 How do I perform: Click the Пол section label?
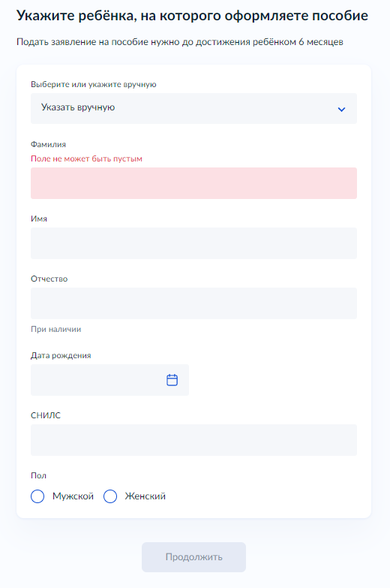[38, 475]
